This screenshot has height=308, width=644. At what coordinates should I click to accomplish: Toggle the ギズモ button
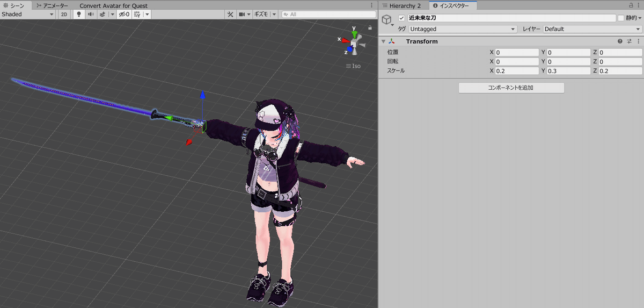pos(261,15)
